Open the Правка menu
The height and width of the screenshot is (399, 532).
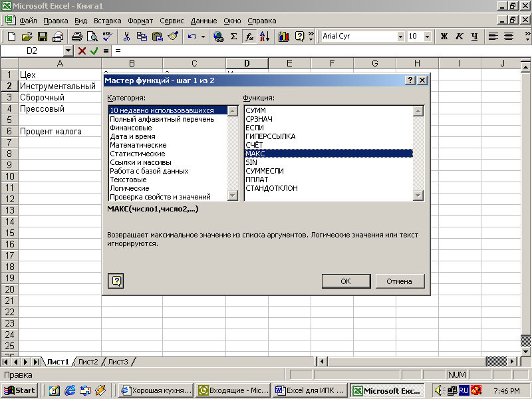pyautogui.click(x=56, y=21)
